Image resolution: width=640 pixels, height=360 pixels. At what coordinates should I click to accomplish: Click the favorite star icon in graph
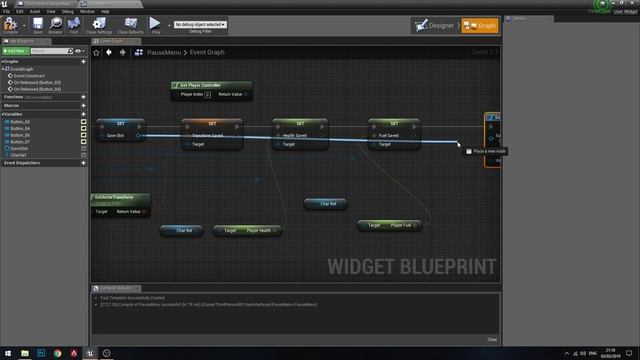96,52
